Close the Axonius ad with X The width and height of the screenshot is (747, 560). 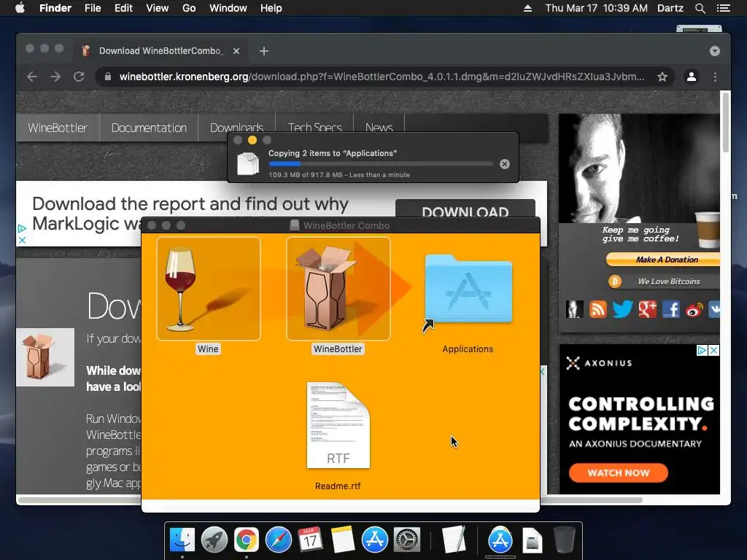[x=713, y=351]
